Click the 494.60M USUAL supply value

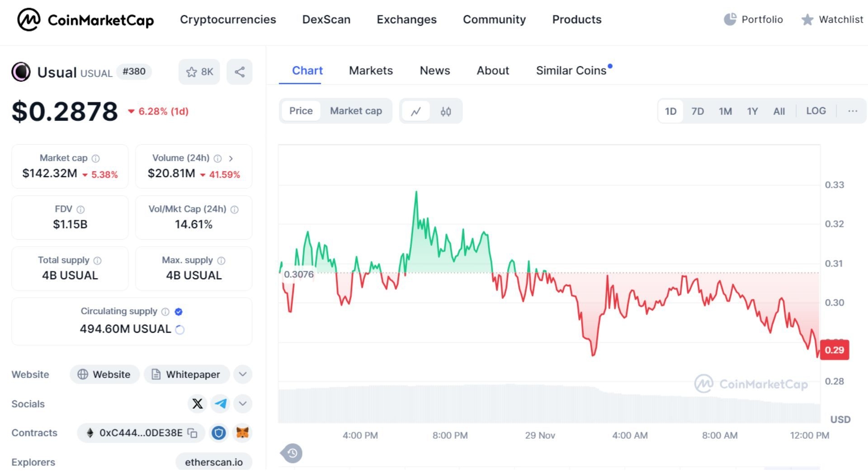pos(125,329)
